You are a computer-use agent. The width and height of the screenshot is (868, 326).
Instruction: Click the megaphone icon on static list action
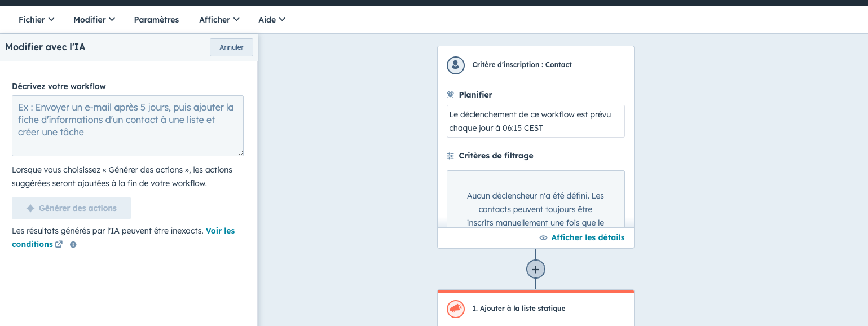coord(456,309)
